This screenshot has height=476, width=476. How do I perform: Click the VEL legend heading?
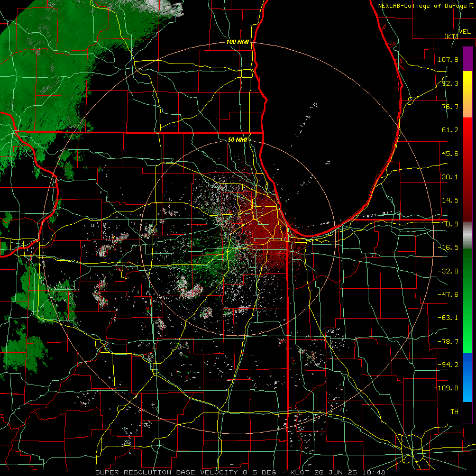click(464, 32)
